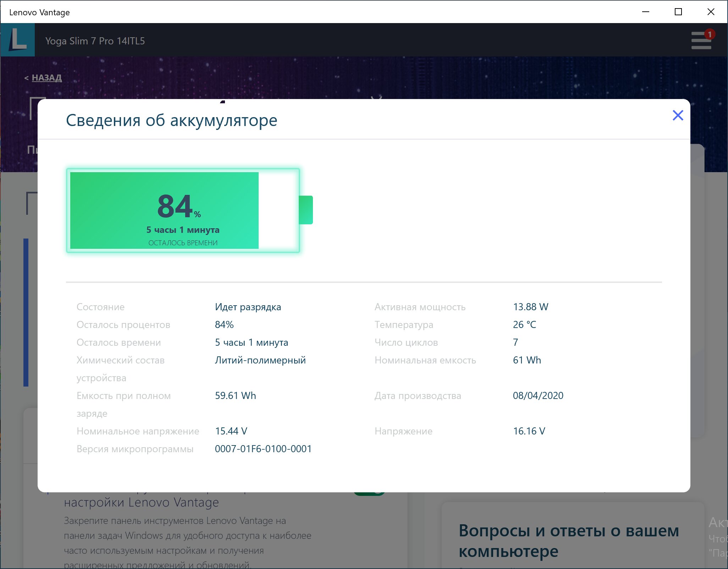The image size is (728, 569).
Task: Click the Идет разрядка status value
Action: click(x=248, y=307)
